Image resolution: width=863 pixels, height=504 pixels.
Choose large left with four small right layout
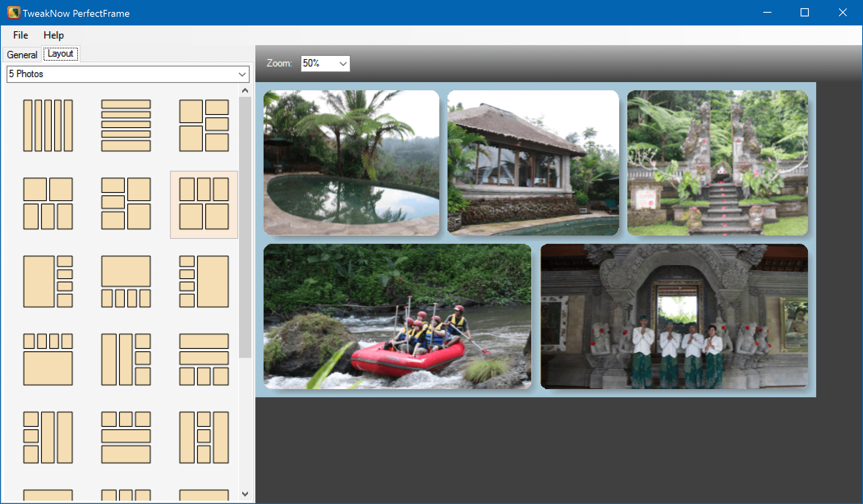[48, 282]
